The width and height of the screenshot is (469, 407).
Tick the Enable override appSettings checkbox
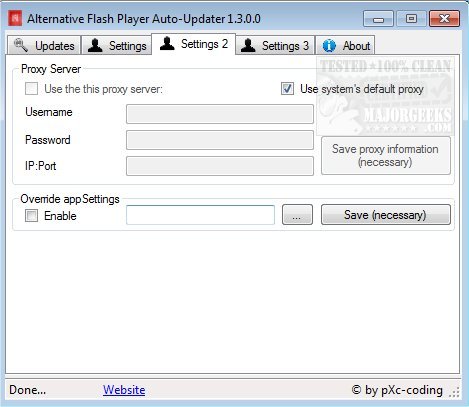point(31,216)
